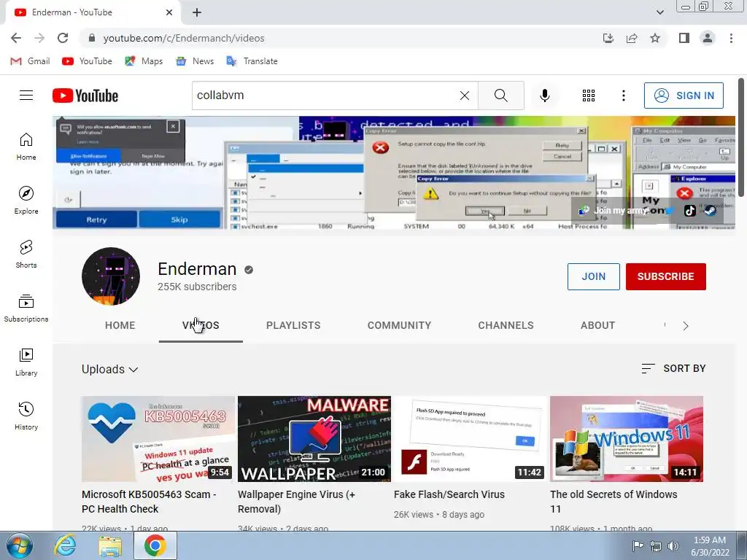The image size is (747, 560).
Task: Go to Home in the sidebar
Action: coord(26,147)
